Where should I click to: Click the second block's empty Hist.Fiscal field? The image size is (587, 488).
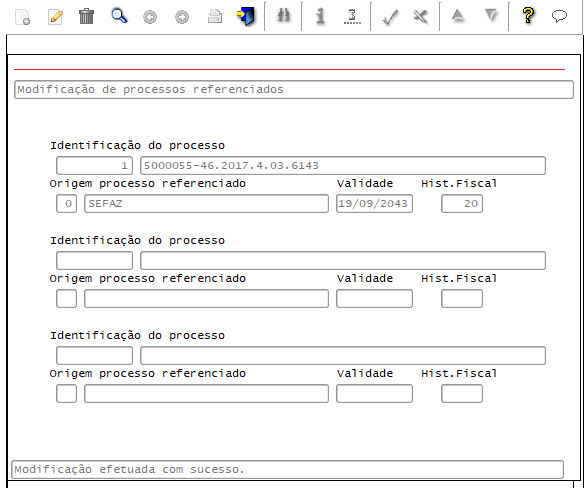pos(462,299)
